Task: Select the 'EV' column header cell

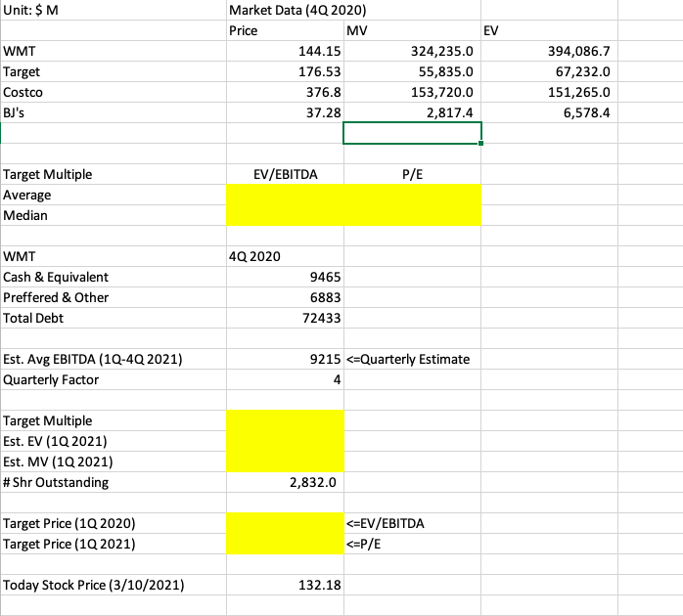Action: tap(549, 30)
